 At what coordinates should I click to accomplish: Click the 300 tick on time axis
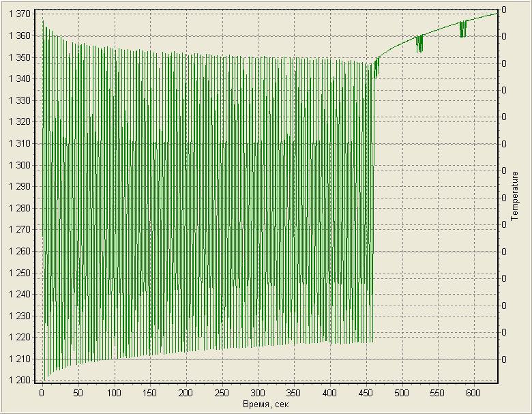click(x=258, y=393)
